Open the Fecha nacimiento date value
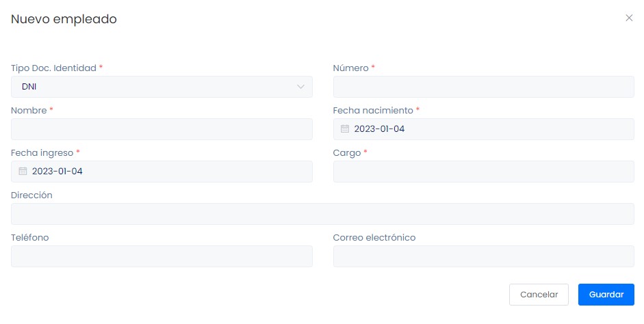This screenshot has height=324, width=644. click(379, 129)
